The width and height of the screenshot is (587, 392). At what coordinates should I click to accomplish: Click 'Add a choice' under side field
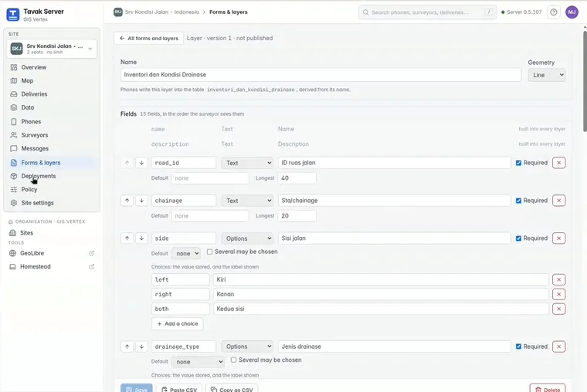[x=178, y=323]
